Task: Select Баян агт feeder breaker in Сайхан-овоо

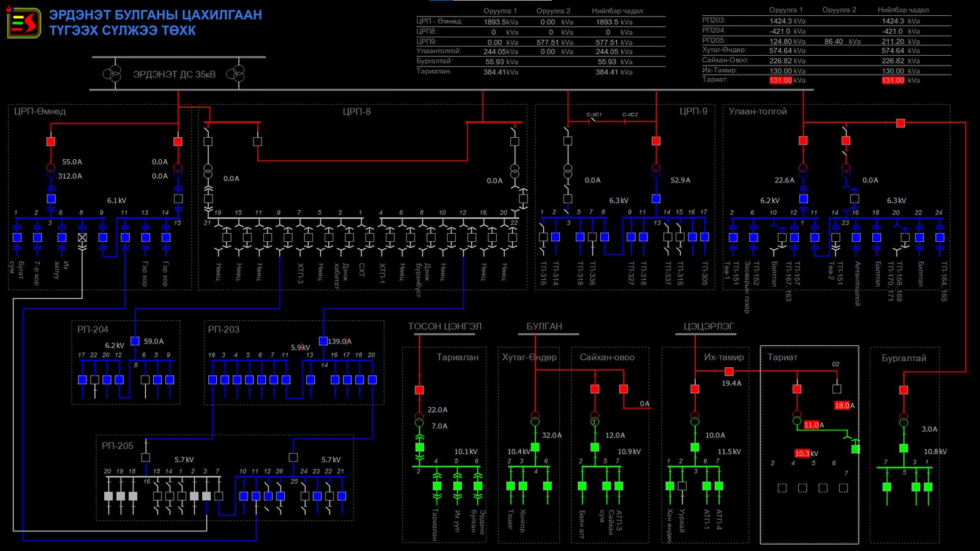Action: coord(582,486)
